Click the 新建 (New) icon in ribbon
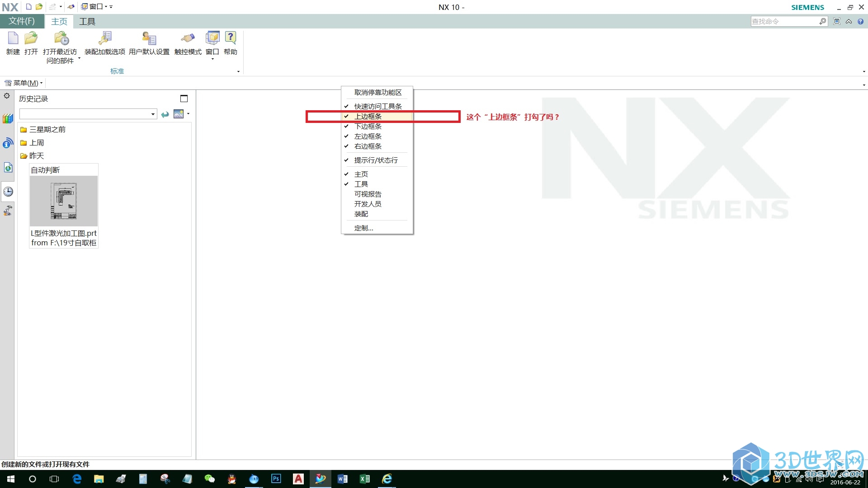This screenshot has width=868, height=488. tap(13, 38)
